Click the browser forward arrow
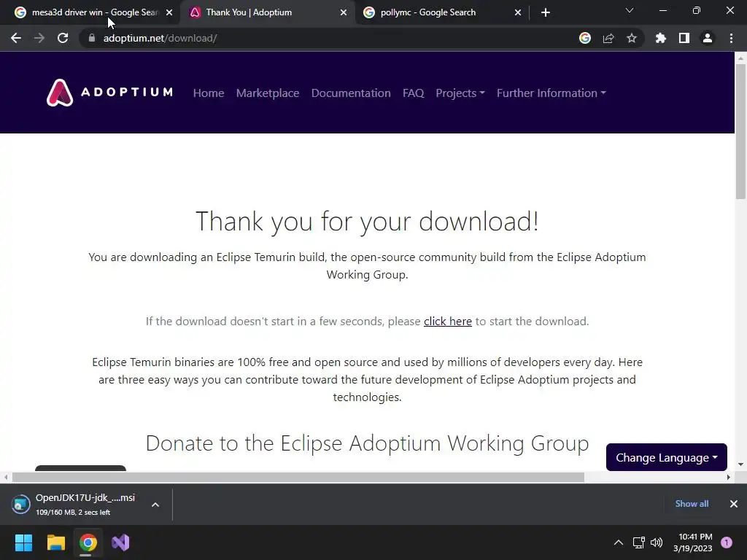This screenshot has width=747, height=560. pyautogui.click(x=39, y=38)
